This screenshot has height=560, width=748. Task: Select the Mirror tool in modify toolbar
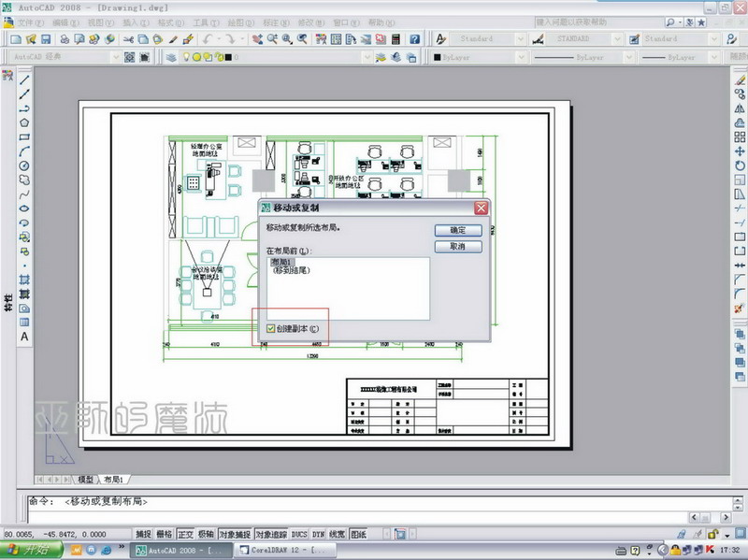(740, 108)
